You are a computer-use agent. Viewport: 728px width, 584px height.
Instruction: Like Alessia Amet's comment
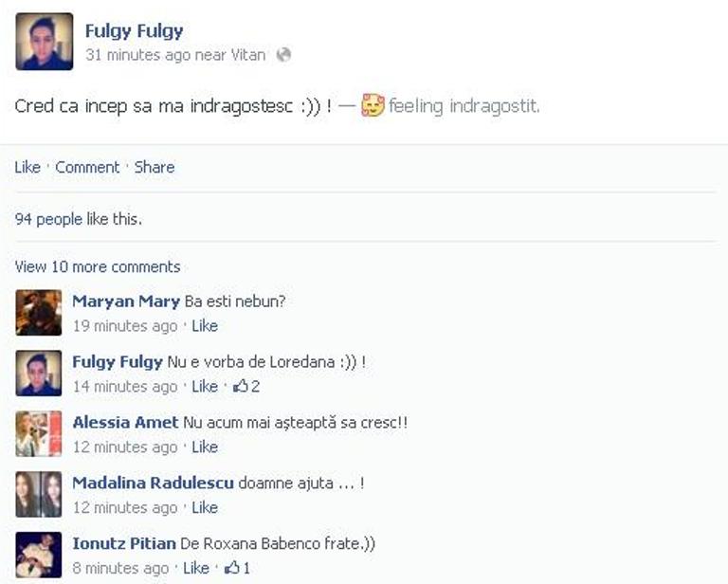click(x=205, y=447)
